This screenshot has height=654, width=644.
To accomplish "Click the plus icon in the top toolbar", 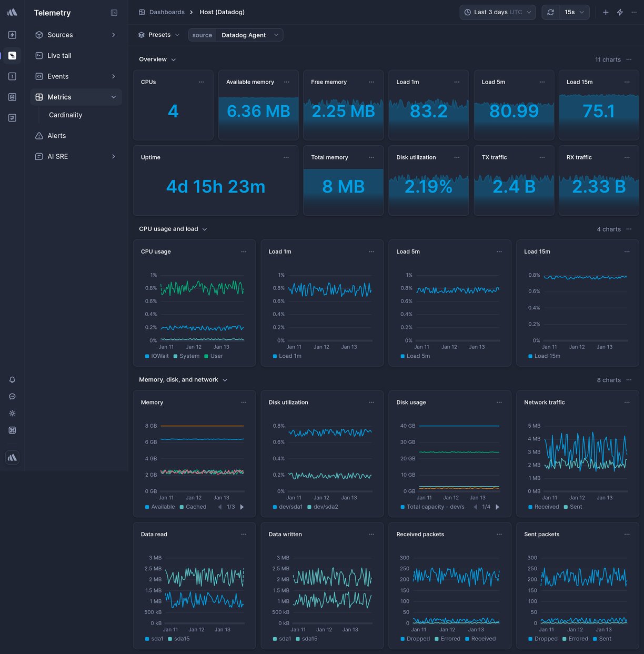I will click(x=606, y=12).
